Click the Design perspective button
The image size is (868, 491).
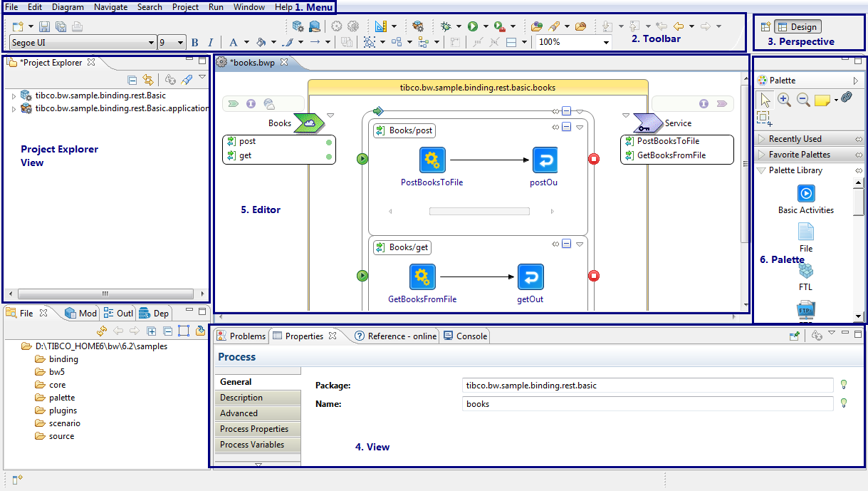point(798,27)
